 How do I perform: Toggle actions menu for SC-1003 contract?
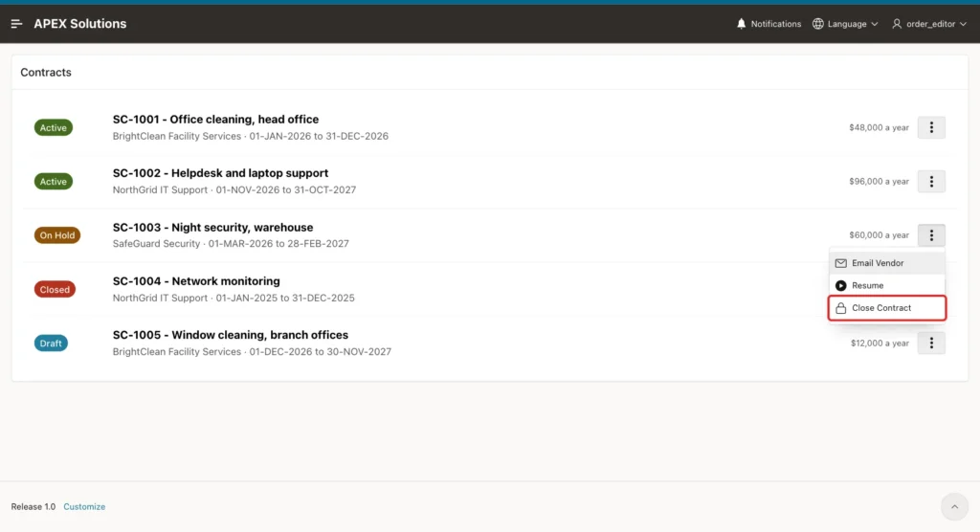931,235
